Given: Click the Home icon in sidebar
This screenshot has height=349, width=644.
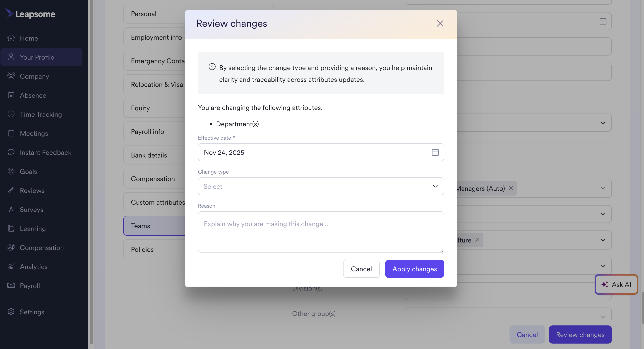Looking at the screenshot, I should pos(11,38).
